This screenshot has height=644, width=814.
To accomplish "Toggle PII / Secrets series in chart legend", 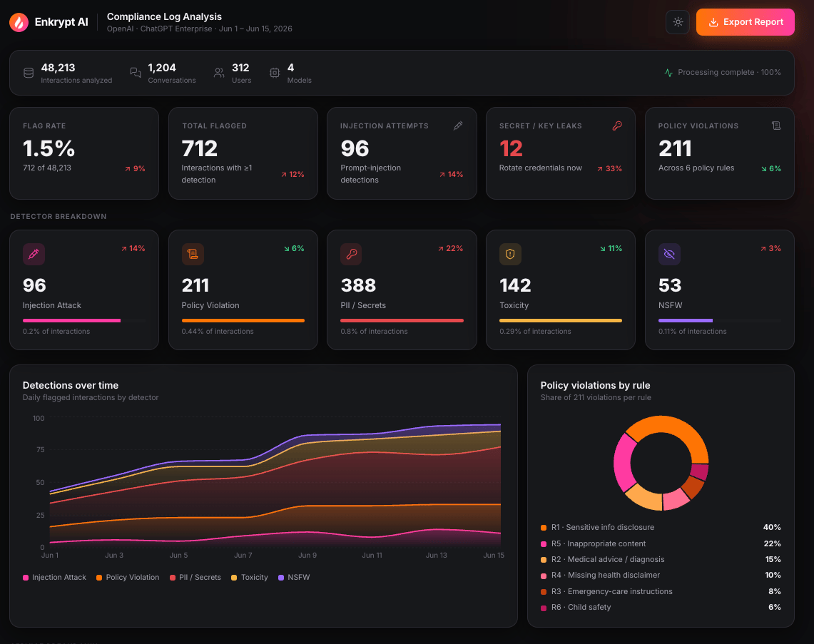I will point(195,578).
